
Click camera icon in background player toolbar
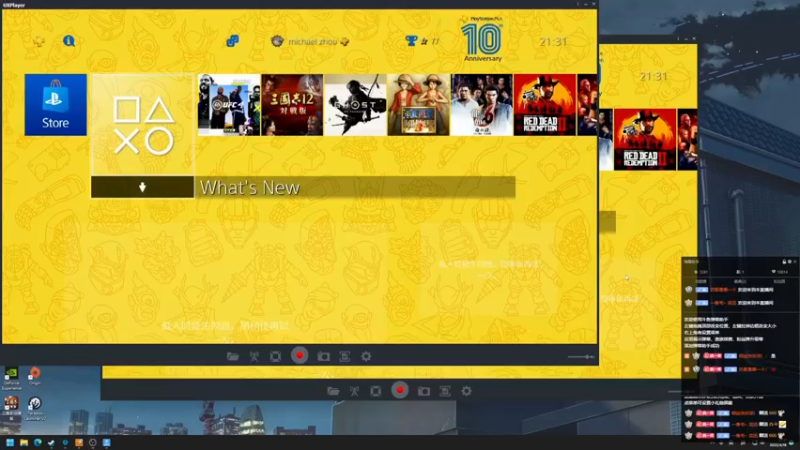click(x=424, y=391)
